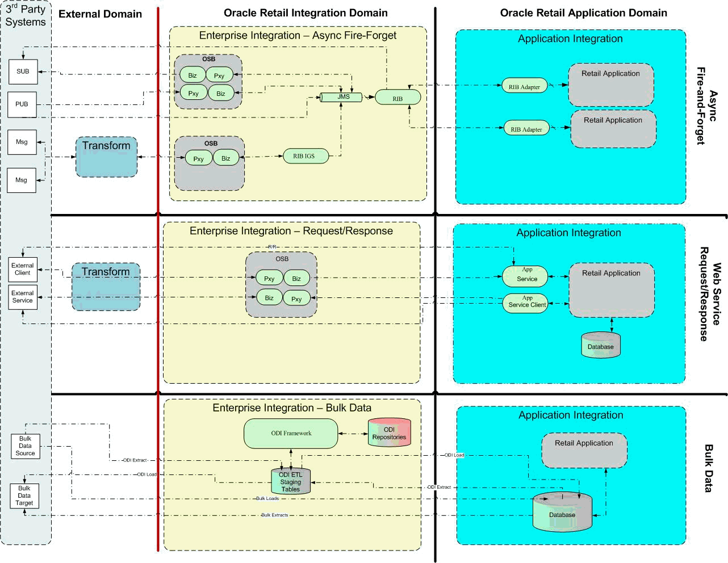Viewport: 728px width, 563px height.
Task: Click the Enterprise Integration – Async Fire-Forget title
Action: [x=298, y=35]
